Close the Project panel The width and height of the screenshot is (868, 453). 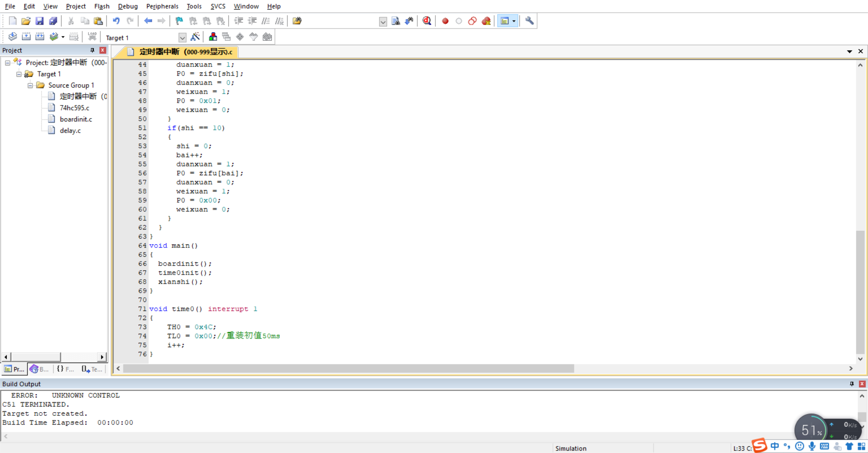pyautogui.click(x=103, y=50)
